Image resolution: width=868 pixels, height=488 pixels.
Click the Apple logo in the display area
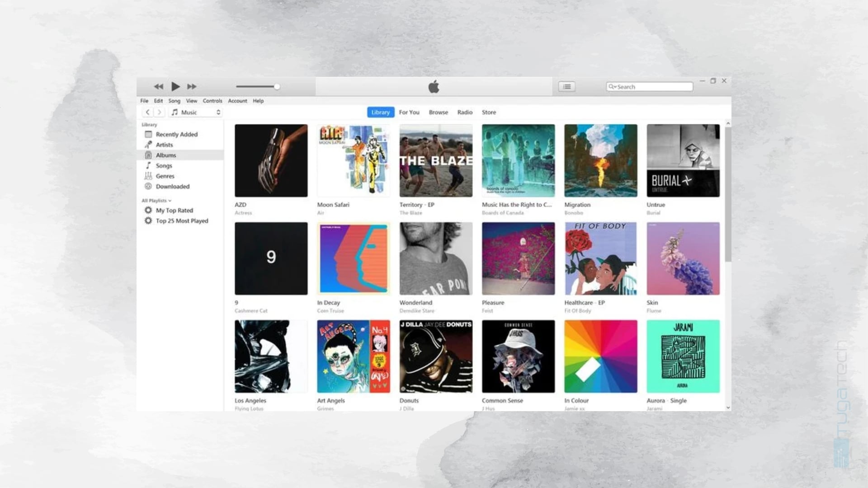click(434, 86)
